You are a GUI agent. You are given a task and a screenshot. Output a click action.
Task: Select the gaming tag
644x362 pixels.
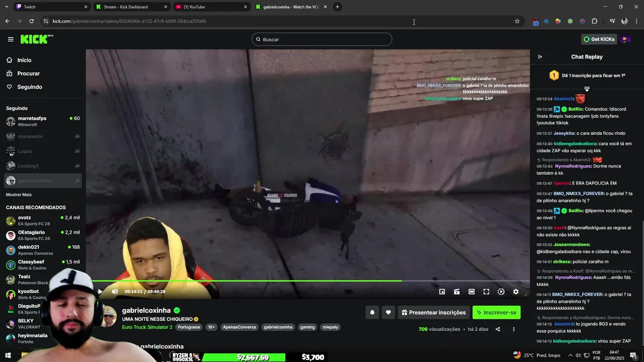coord(307,327)
